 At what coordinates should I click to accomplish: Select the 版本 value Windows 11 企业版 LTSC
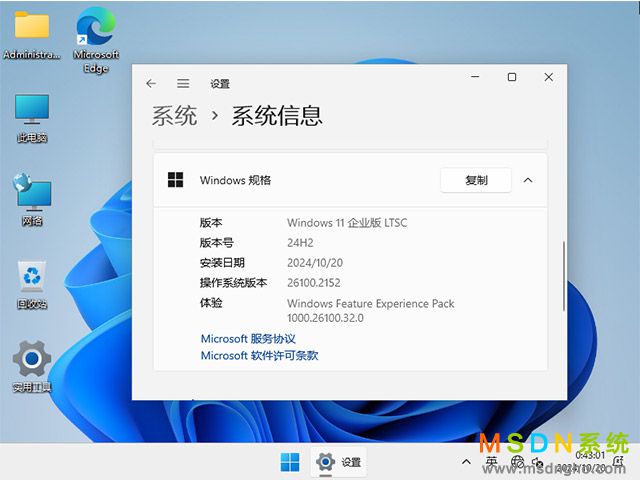click(x=347, y=223)
